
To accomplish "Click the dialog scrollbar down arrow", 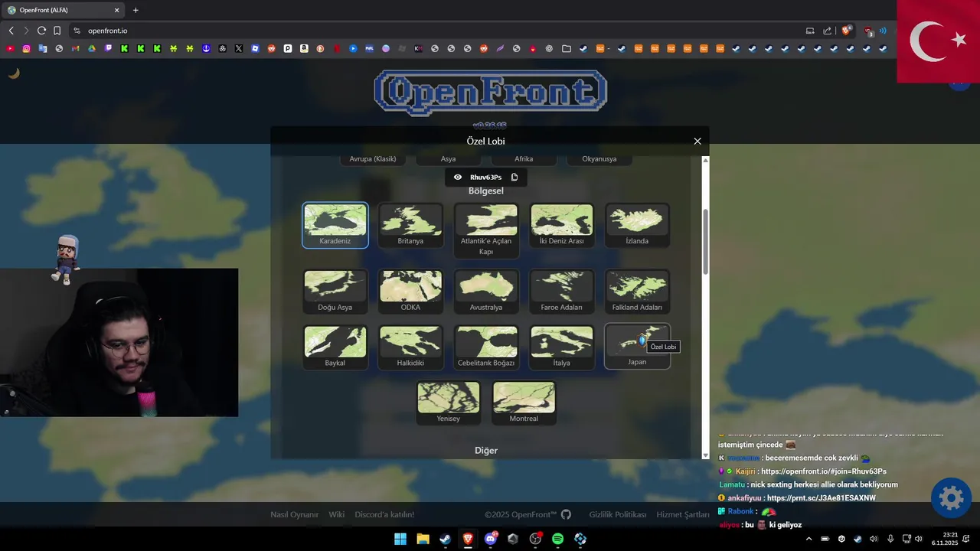I will 706,455.
